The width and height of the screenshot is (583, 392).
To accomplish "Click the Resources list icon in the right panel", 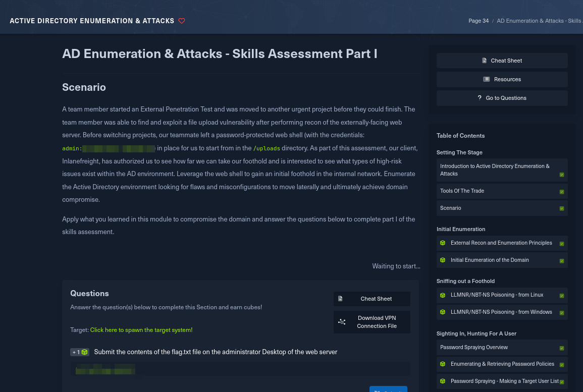I will coord(486,79).
